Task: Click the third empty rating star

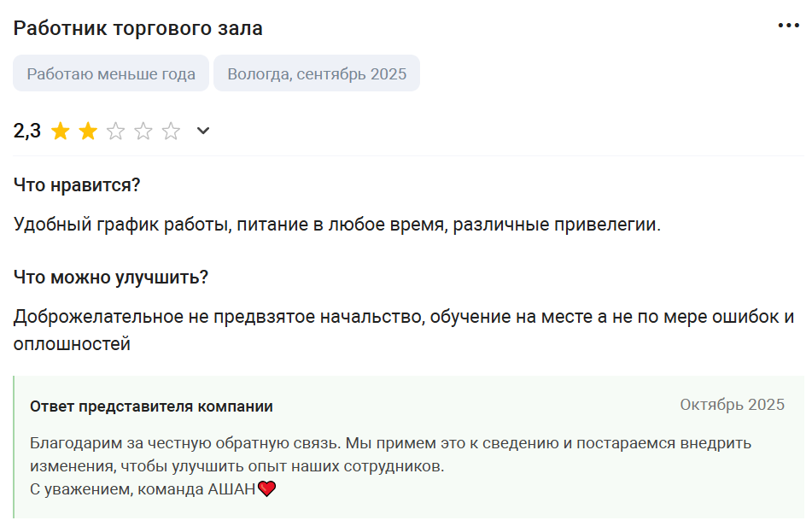Action: click(116, 132)
